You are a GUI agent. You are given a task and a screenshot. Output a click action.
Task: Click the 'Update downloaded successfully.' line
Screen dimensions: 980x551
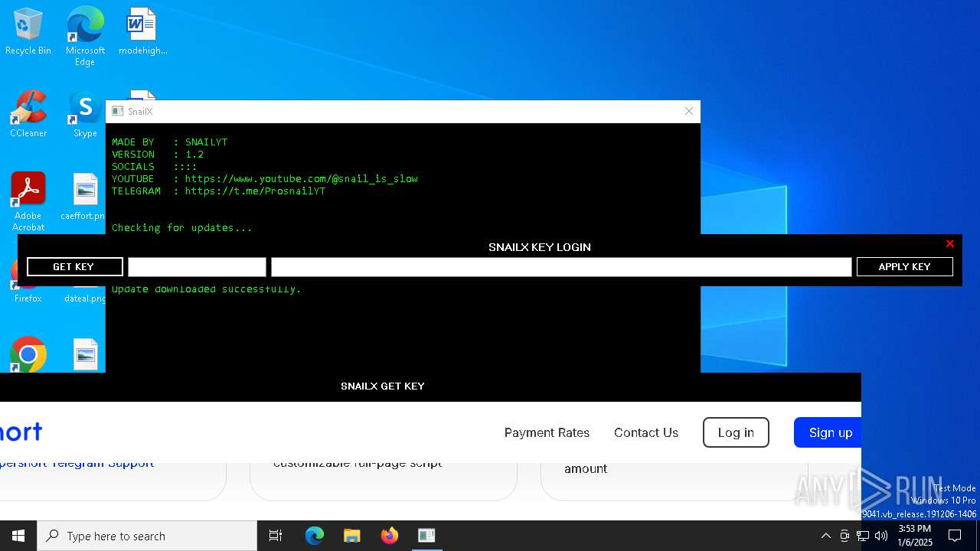pyautogui.click(x=207, y=289)
